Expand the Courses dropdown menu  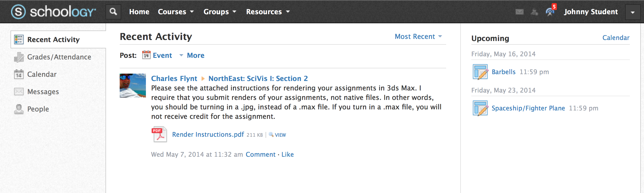[176, 12]
